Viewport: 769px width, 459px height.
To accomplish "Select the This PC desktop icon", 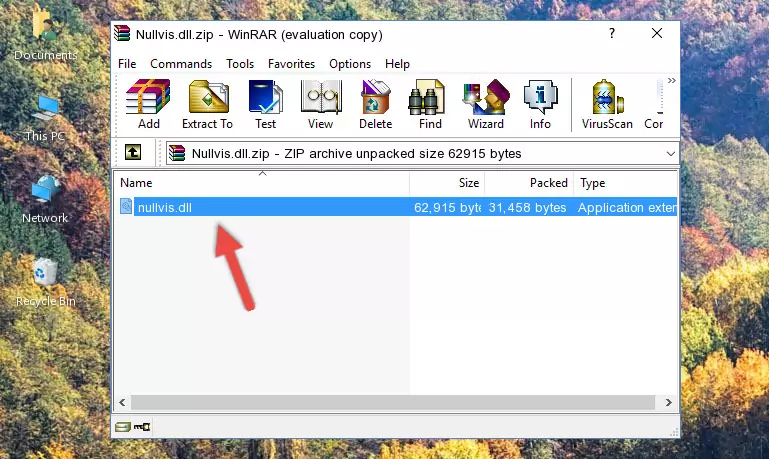I will click(45, 118).
